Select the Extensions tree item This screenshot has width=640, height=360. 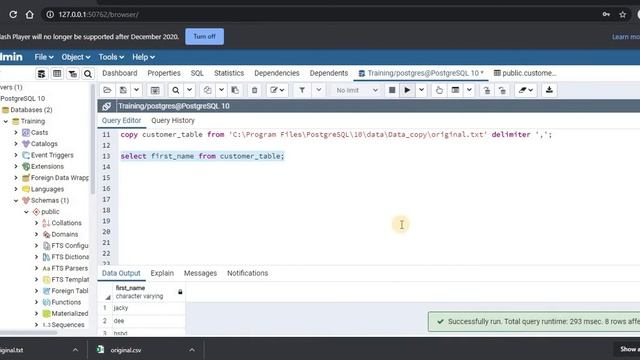coord(47,167)
